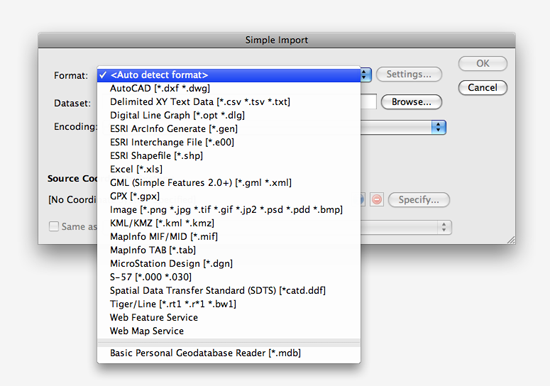550x386 pixels.
Task: Click the Dataset path input field
Action: [x=368, y=102]
